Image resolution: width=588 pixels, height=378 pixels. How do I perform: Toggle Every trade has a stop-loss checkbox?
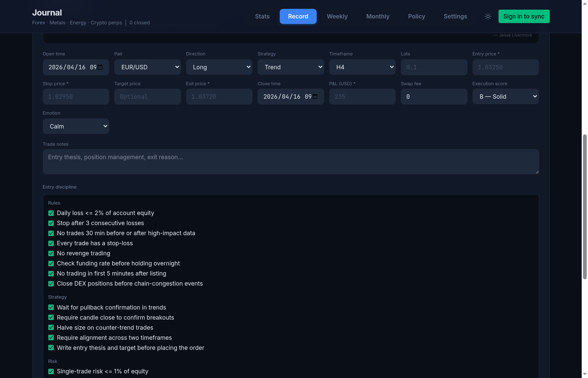[x=51, y=243]
